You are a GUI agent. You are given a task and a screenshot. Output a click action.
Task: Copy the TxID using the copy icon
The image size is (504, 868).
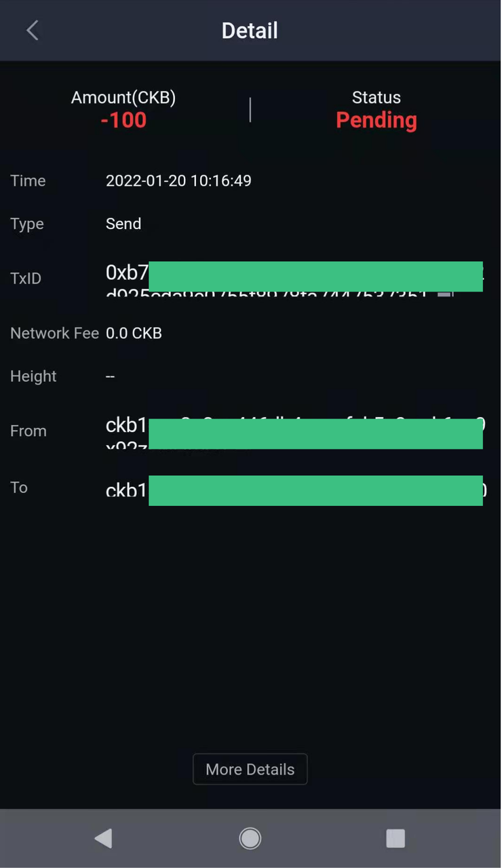pyautogui.click(x=445, y=296)
